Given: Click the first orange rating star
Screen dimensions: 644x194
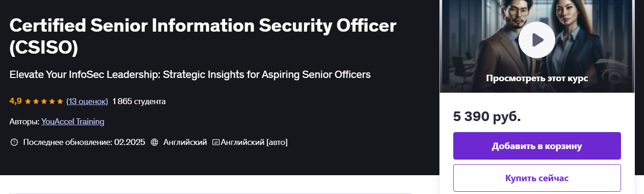Looking at the screenshot, I should click(x=28, y=101).
